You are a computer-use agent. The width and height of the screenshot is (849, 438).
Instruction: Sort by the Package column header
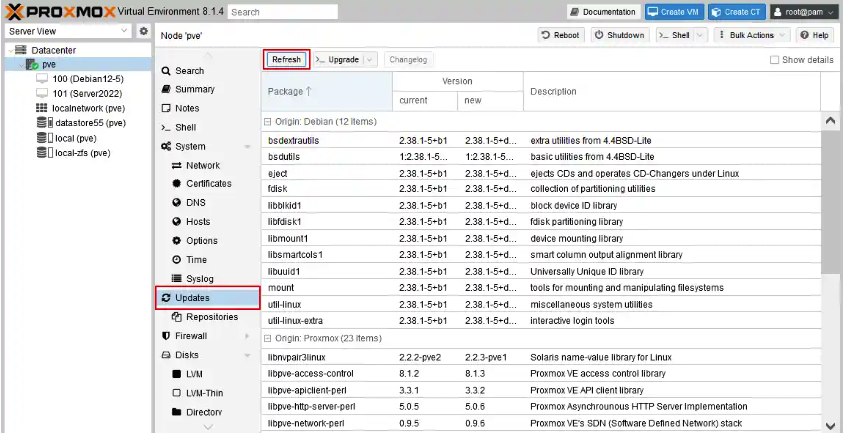326,91
